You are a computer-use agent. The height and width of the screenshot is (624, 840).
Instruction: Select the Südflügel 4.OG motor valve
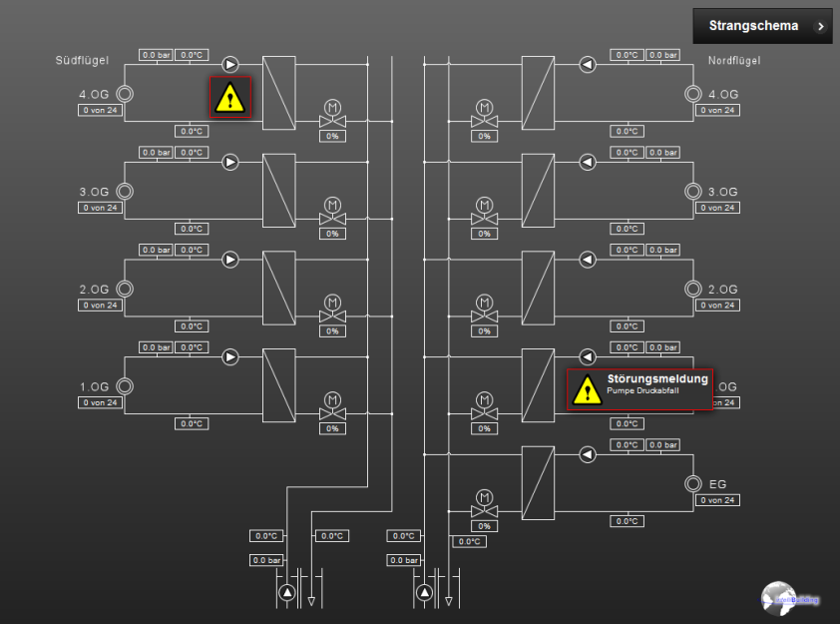point(331,115)
